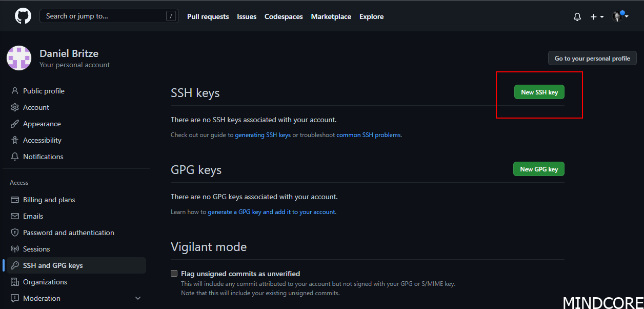The width and height of the screenshot is (644, 309).
Task: Click the GitHub home logo icon
Action: 23,15
